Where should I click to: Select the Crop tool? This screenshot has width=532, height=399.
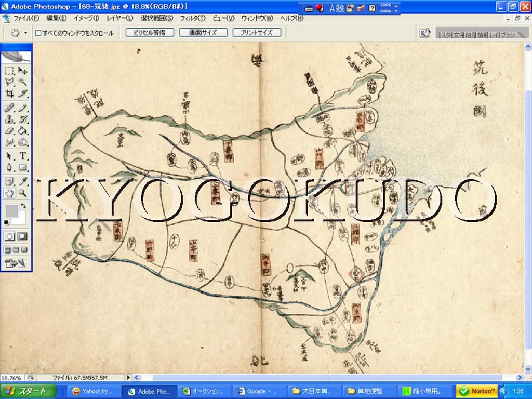9,94
